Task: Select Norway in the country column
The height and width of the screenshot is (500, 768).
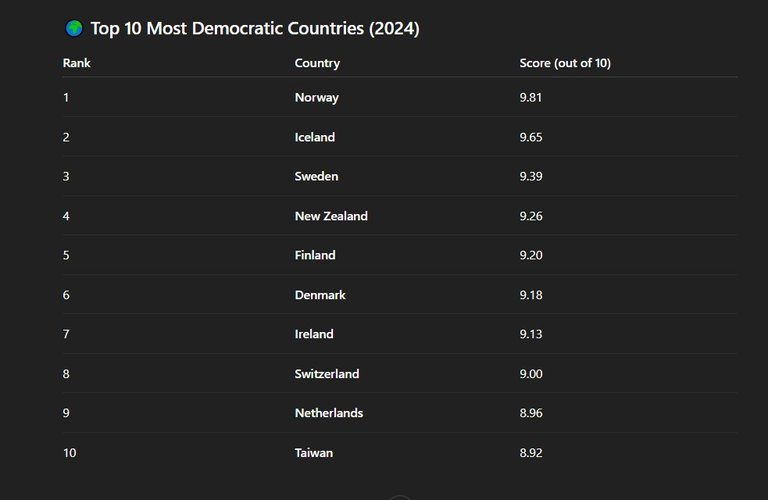Action: [x=317, y=97]
